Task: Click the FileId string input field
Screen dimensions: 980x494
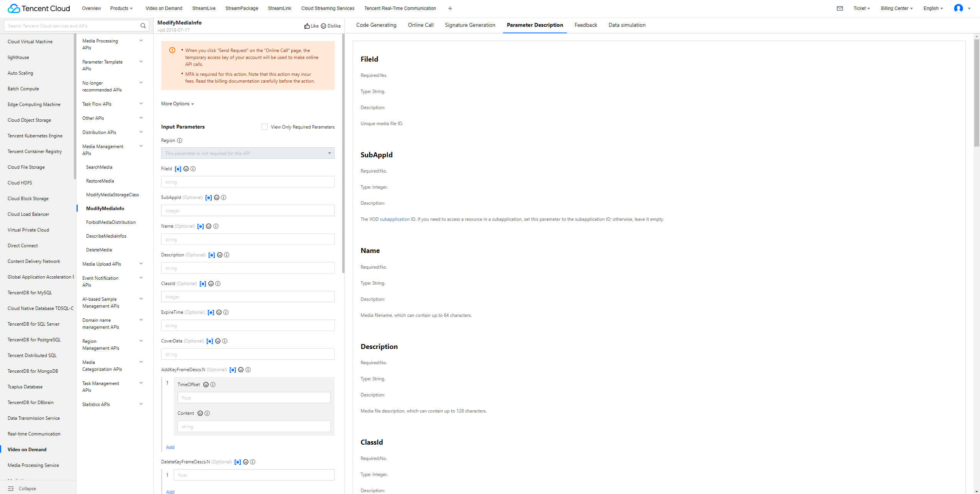Action: (248, 182)
